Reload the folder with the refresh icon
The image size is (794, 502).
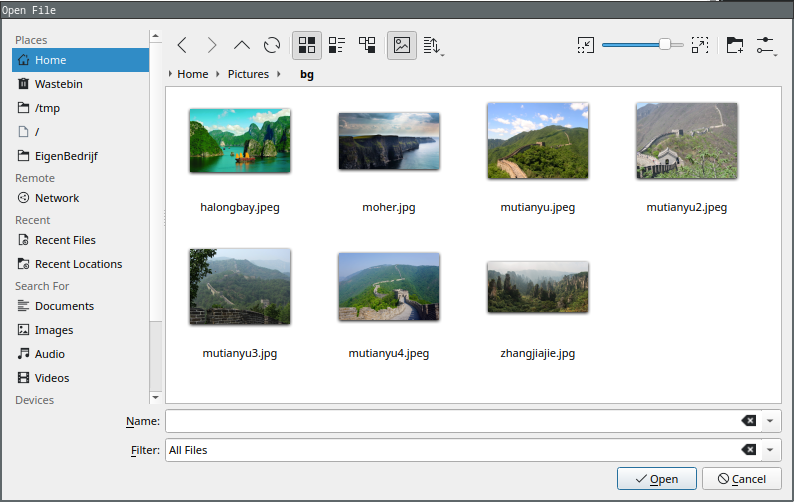tap(272, 45)
